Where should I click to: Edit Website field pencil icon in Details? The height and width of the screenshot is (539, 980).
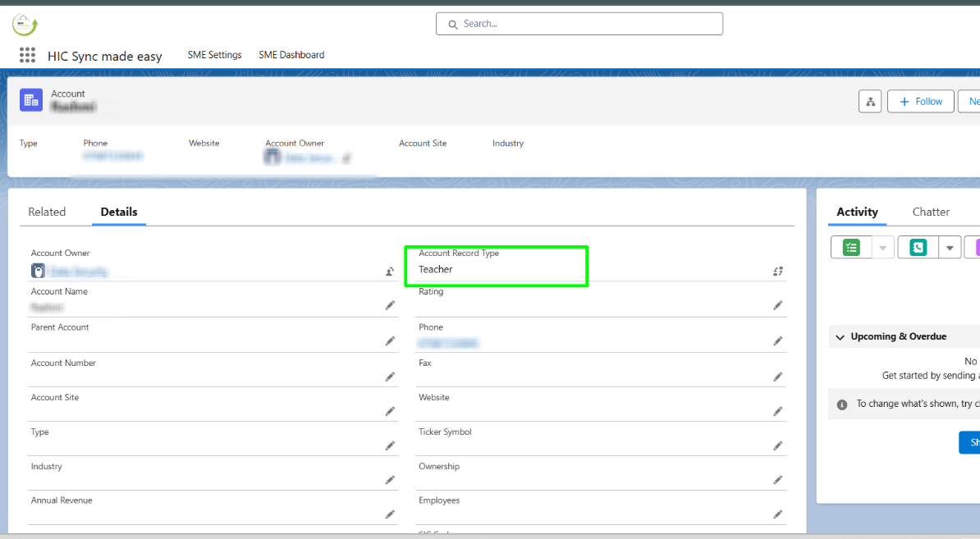[x=777, y=411]
